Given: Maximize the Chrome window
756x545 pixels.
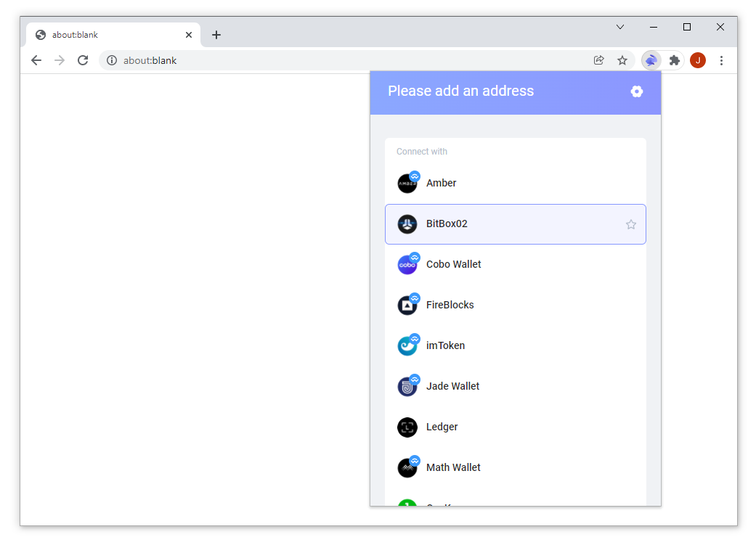Looking at the screenshot, I should click(686, 27).
